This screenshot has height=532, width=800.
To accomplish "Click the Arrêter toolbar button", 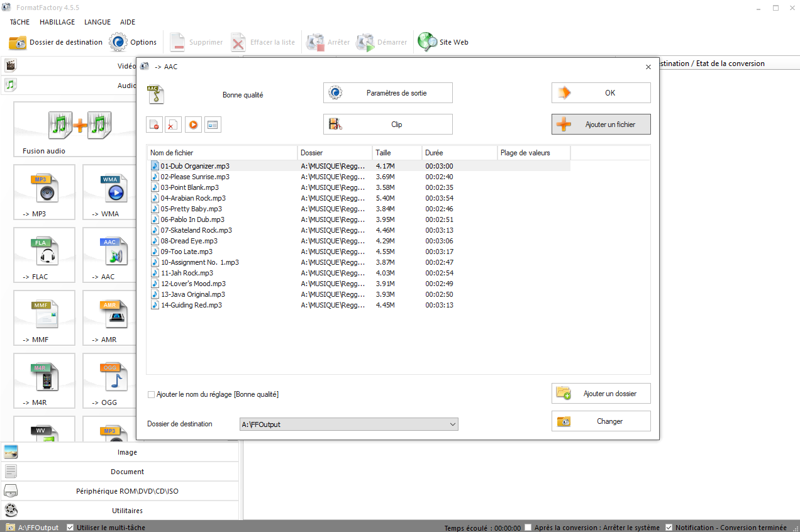I will point(328,42).
